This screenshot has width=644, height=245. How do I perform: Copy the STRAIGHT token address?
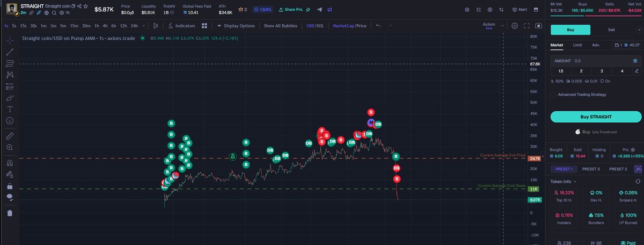tap(74, 6)
